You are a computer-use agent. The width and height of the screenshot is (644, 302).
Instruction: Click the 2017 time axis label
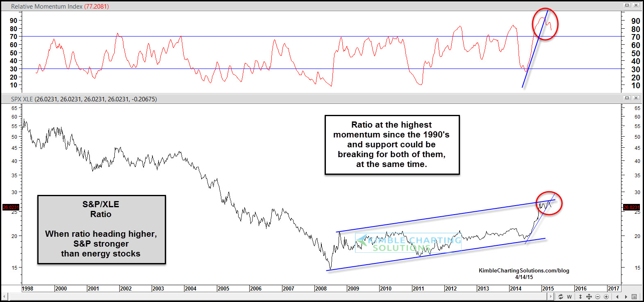tap(614, 288)
